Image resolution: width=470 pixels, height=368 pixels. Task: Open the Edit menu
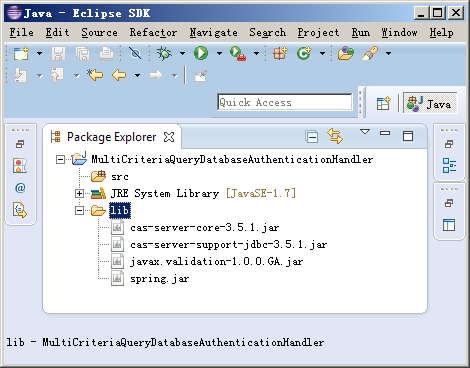tap(57, 32)
